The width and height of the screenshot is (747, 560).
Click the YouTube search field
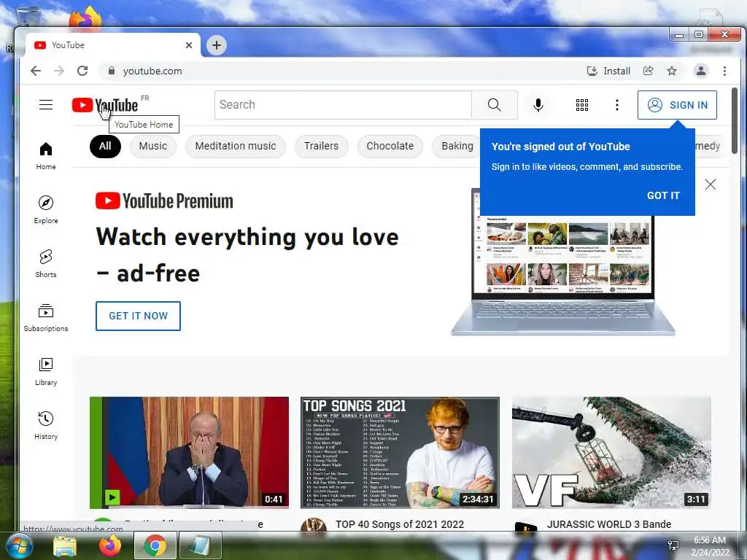click(344, 105)
